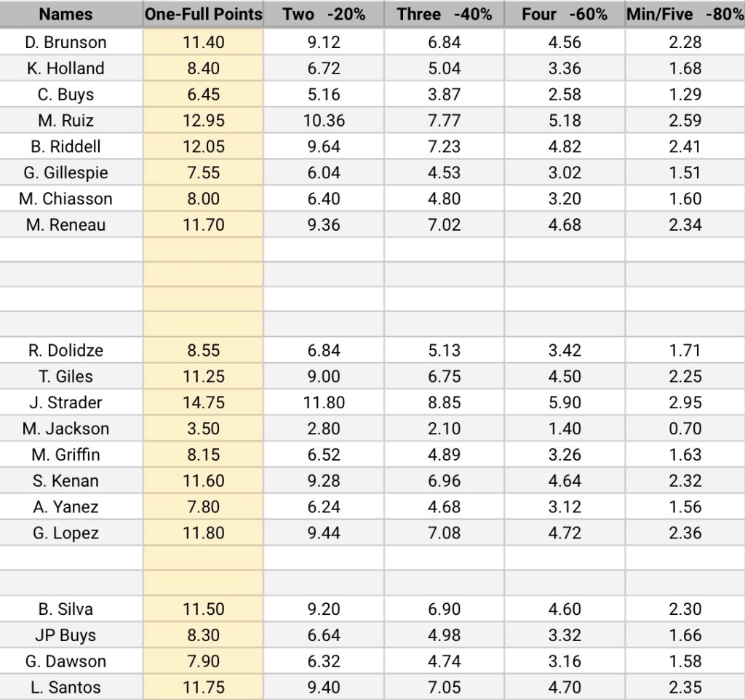The image size is (745, 700).
Task: Click J. Strader's 14.75 points cell
Action: click(x=204, y=402)
